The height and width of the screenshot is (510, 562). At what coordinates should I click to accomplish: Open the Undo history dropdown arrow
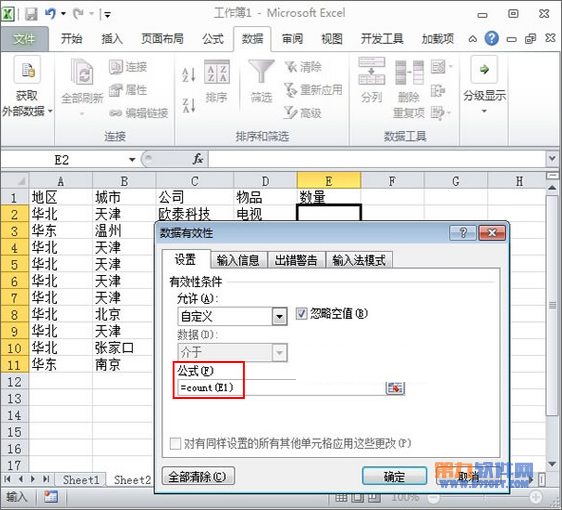(x=63, y=14)
